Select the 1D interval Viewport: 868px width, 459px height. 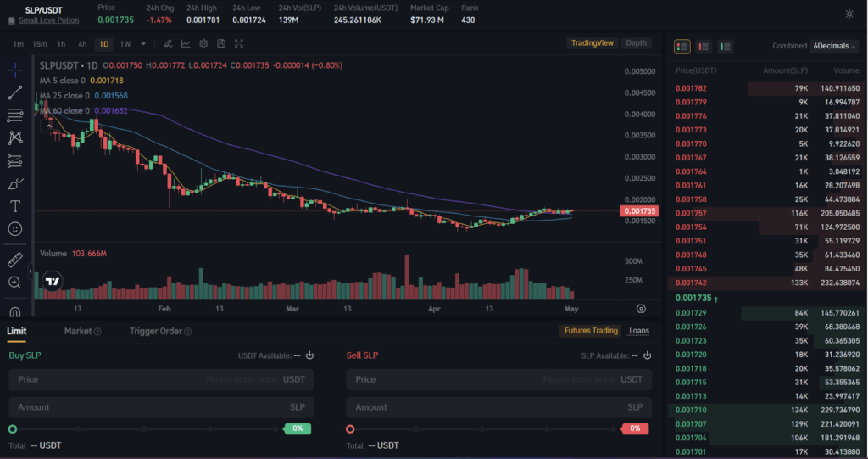pyautogui.click(x=104, y=44)
